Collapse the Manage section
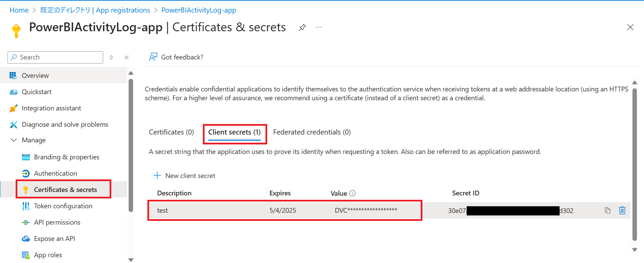644x263 pixels. click(14, 140)
